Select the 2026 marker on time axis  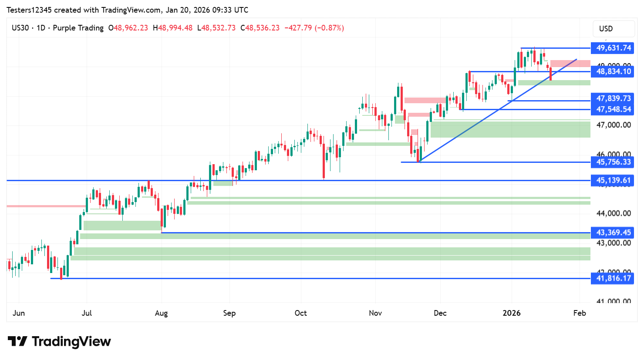coord(512,313)
